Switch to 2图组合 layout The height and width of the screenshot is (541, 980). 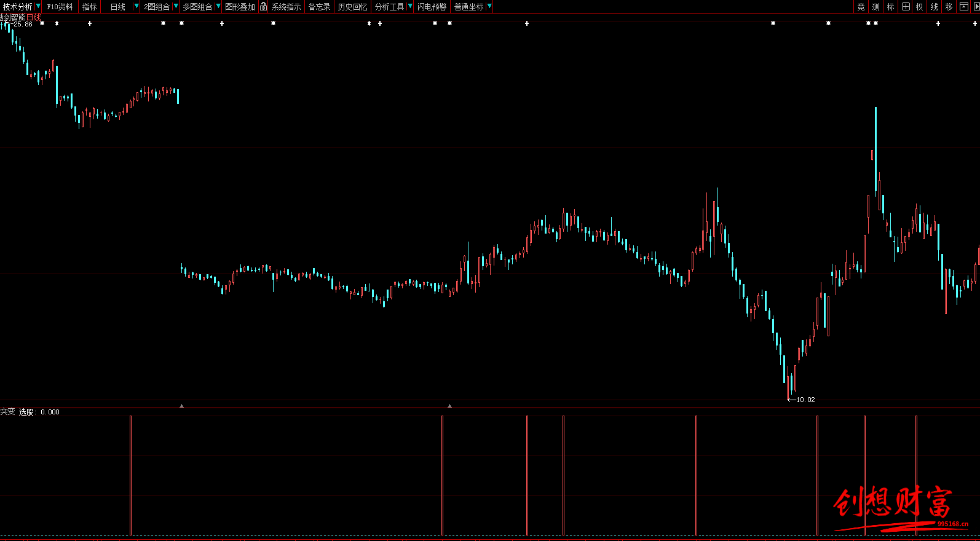tap(157, 7)
